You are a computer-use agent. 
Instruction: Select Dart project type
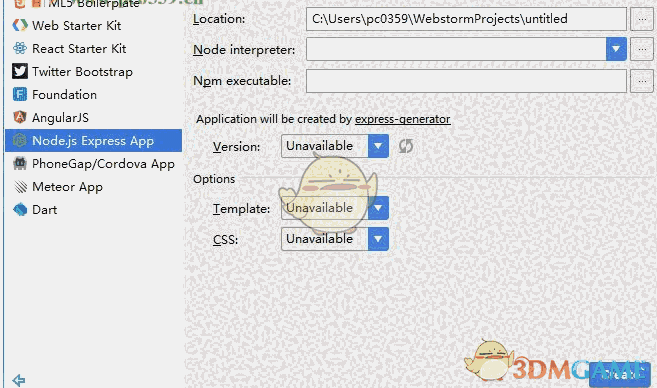(93, 210)
